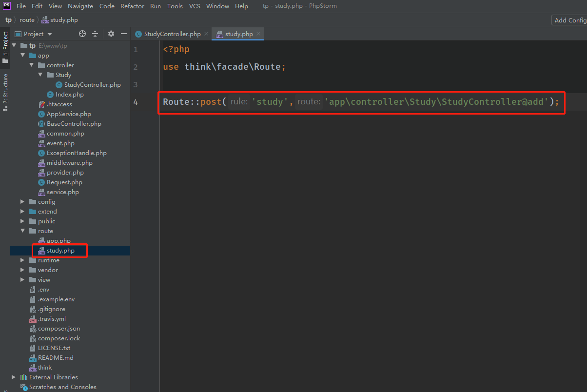Open the Help menu
Image resolution: width=587 pixels, height=392 pixels.
pos(241,6)
